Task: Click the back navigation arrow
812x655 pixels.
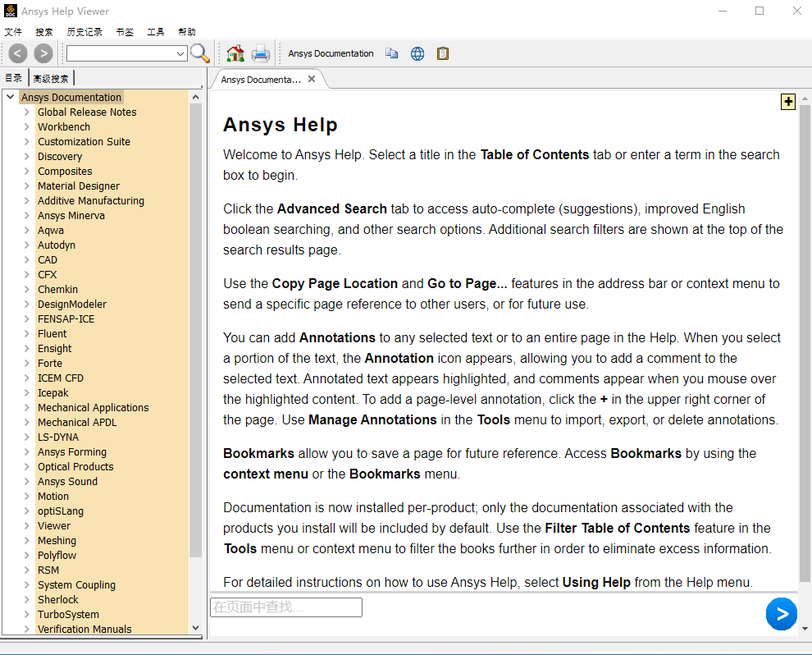Action: [x=18, y=54]
